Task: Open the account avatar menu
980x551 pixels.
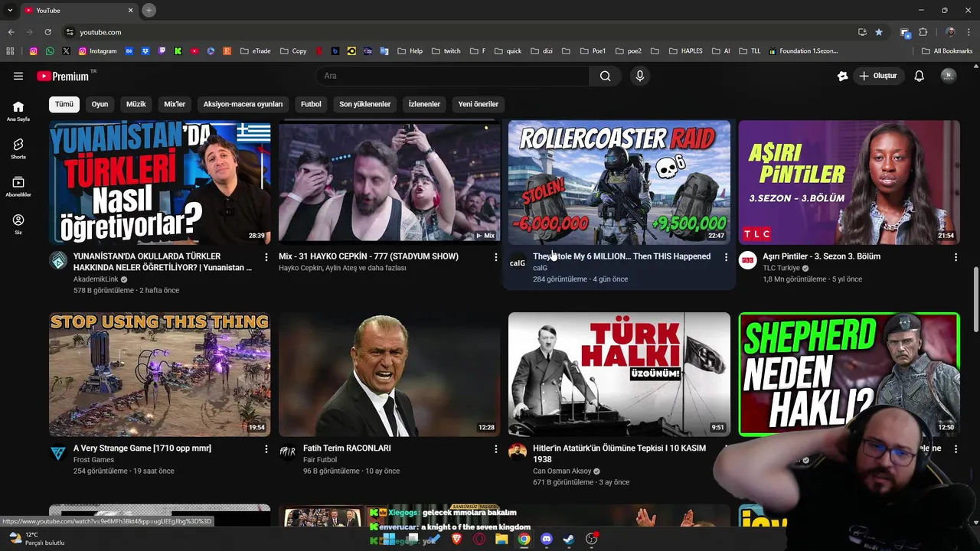Action: [x=949, y=76]
